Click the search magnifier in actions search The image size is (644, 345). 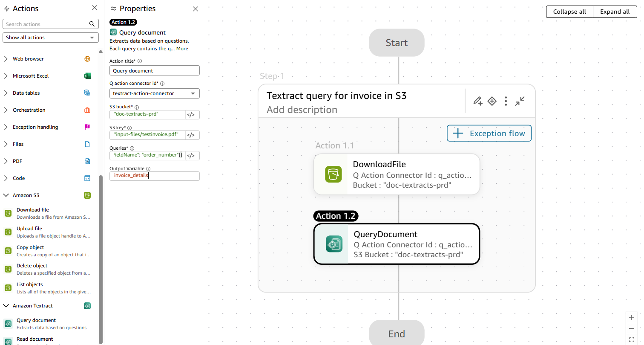click(x=92, y=24)
